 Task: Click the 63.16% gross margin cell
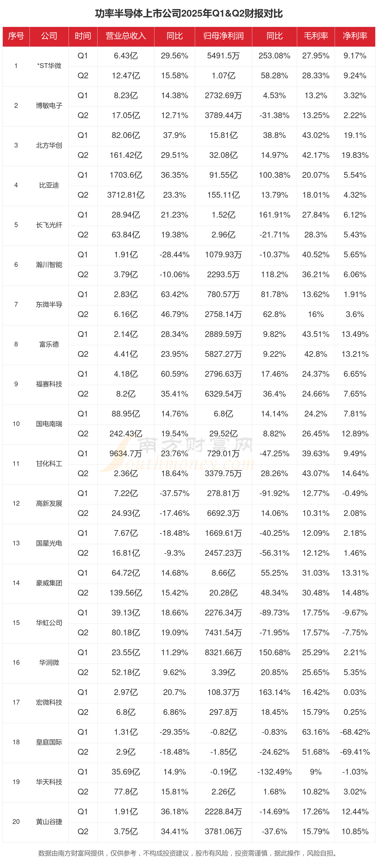[316, 732]
